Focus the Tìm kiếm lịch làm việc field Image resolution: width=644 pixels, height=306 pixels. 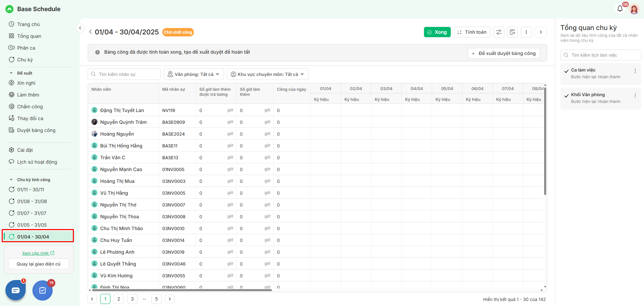pos(600,55)
